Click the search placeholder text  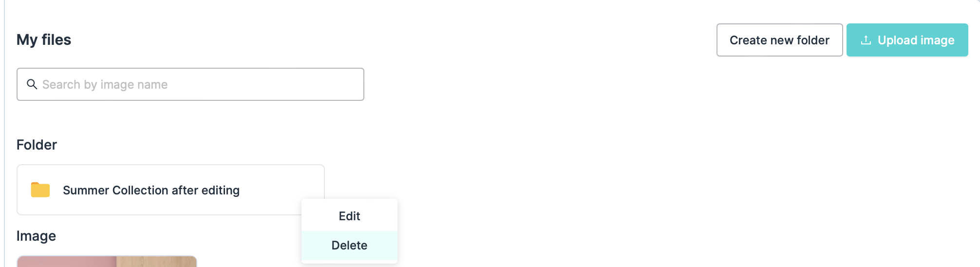pyautogui.click(x=105, y=84)
